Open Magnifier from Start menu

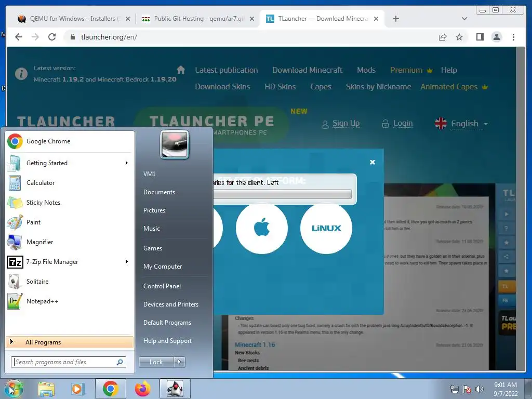pos(70,242)
